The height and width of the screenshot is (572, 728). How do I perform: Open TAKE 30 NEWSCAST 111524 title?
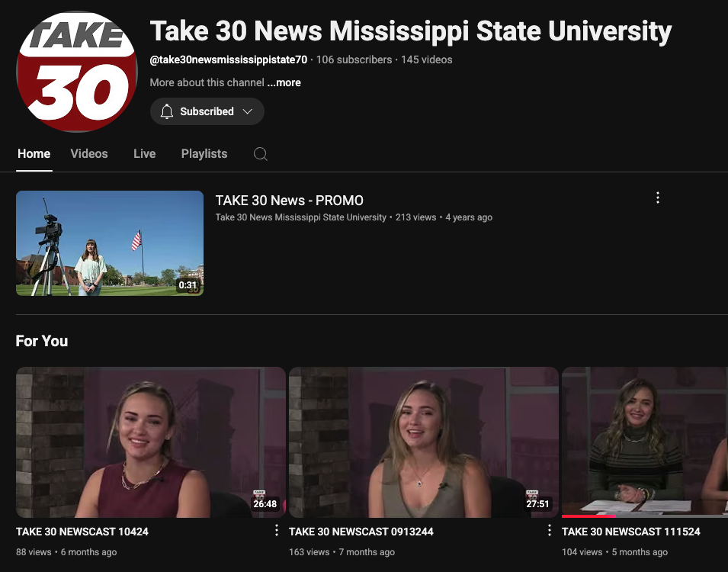tap(631, 532)
